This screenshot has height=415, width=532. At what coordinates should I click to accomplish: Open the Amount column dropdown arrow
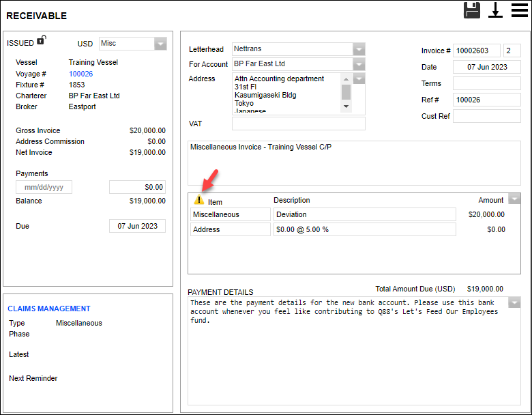[514, 199]
